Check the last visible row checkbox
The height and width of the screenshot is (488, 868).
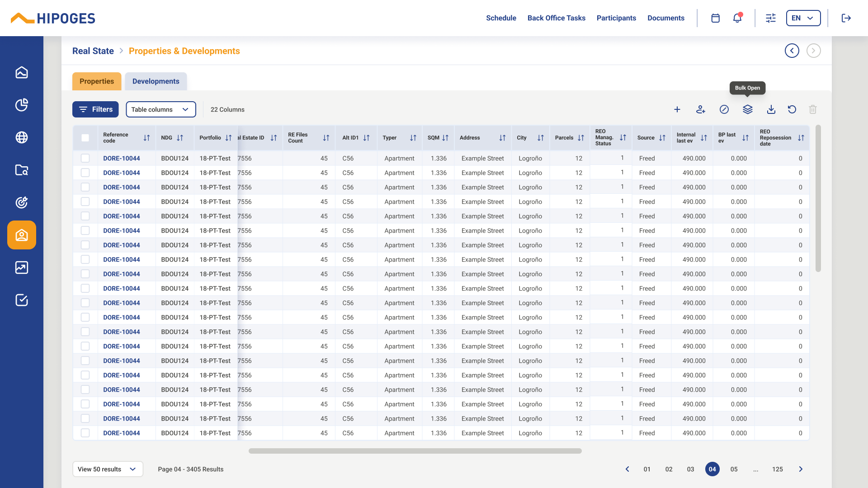click(85, 433)
